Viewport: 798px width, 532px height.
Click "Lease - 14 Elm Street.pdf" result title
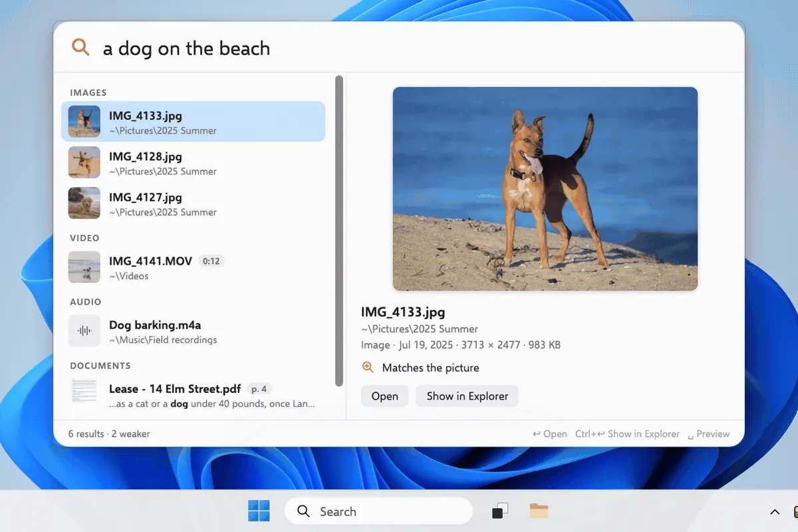click(175, 388)
